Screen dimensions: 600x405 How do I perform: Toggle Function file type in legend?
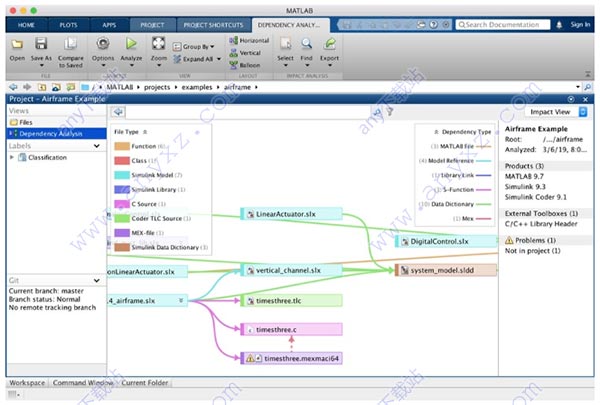click(x=139, y=146)
